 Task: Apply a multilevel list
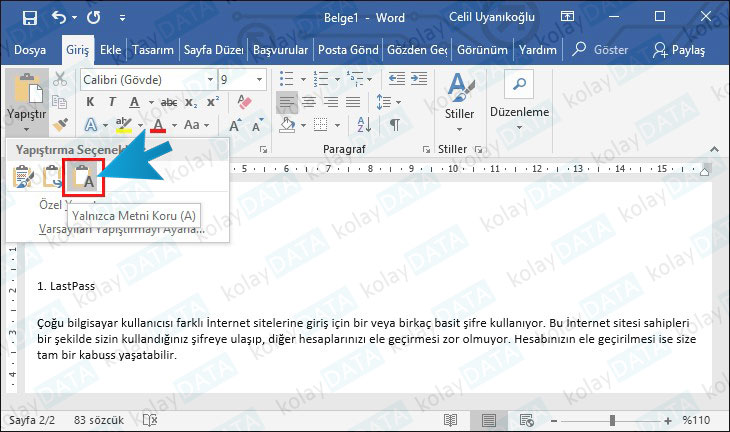click(x=355, y=79)
